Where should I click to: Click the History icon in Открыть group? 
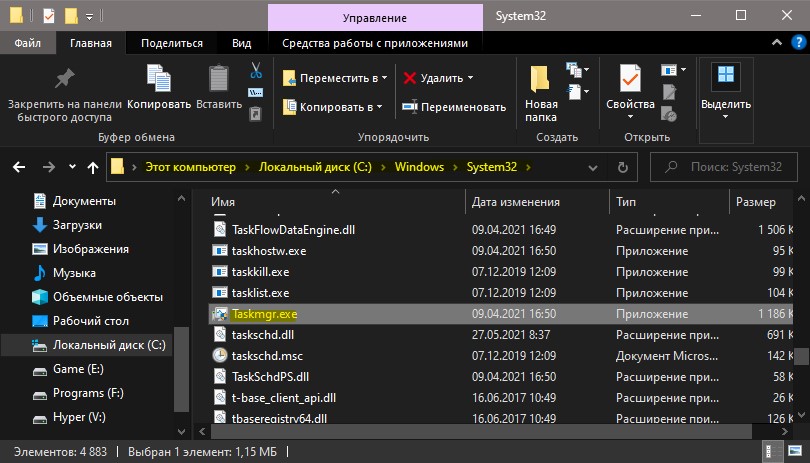point(669,114)
